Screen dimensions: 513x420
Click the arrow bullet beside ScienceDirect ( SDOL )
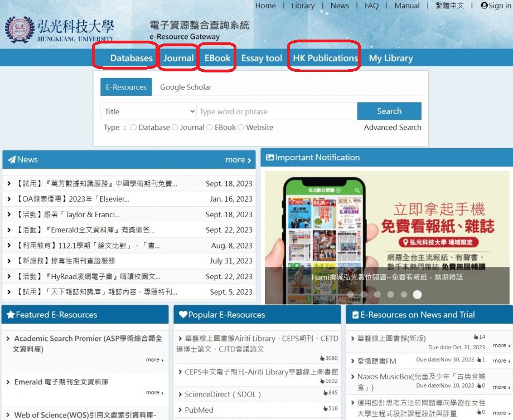(x=180, y=395)
